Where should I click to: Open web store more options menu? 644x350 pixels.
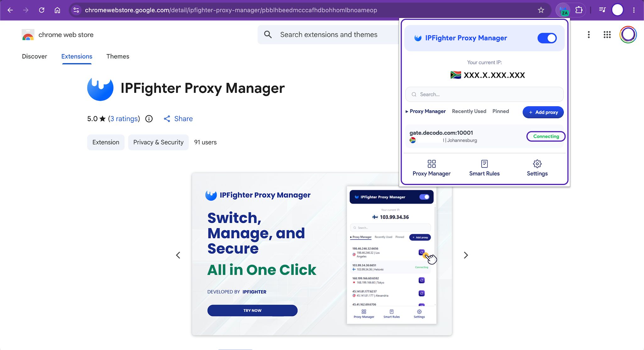589,35
